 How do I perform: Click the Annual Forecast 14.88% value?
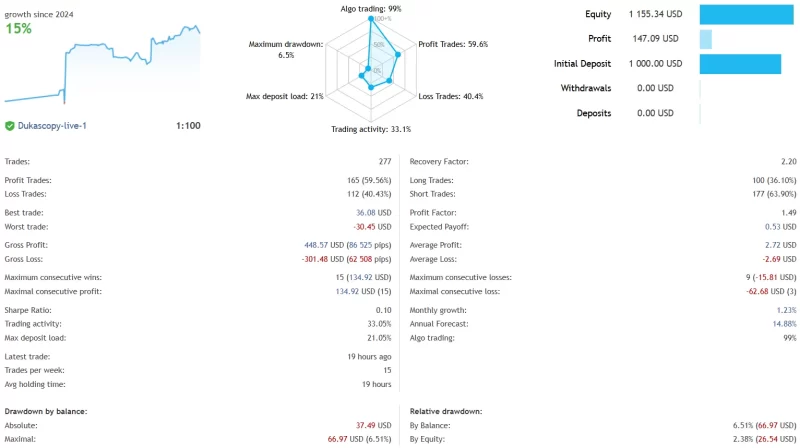click(x=784, y=323)
